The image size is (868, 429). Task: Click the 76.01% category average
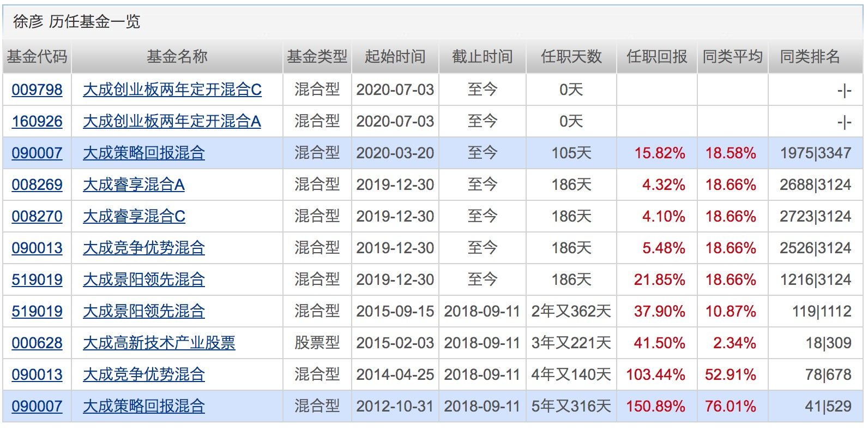[x=731, y=406]
